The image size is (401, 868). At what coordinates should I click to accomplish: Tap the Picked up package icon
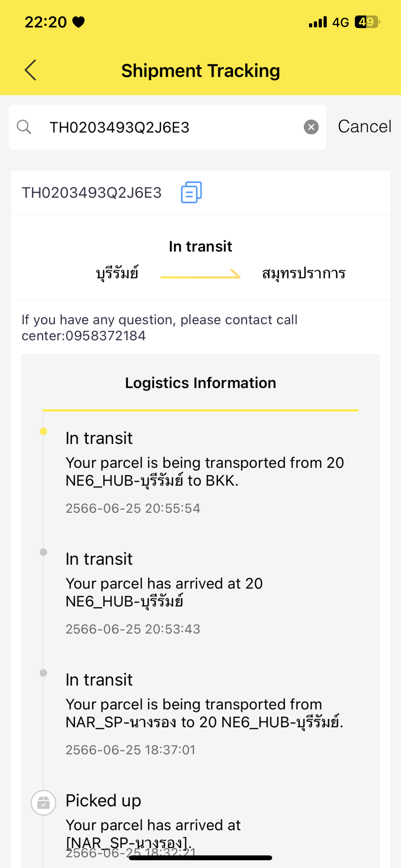point(44,803)
